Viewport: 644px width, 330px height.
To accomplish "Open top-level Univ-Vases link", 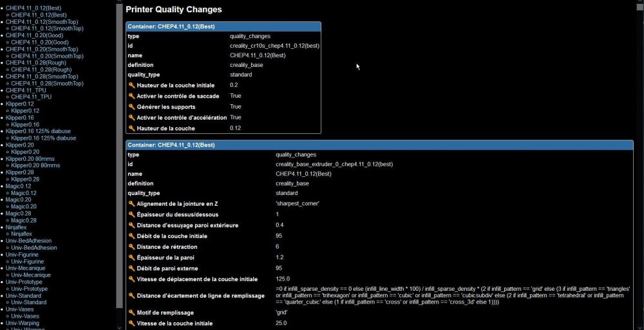I will pos(20,309).
